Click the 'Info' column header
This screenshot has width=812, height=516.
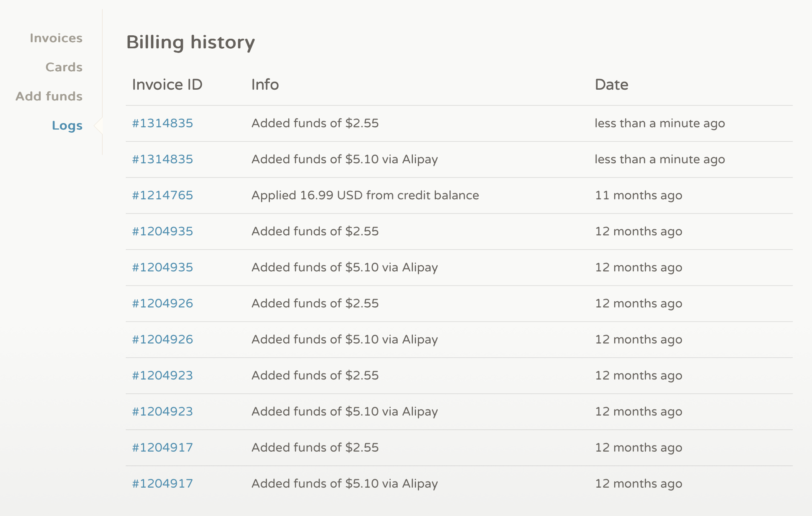(265, 84)
